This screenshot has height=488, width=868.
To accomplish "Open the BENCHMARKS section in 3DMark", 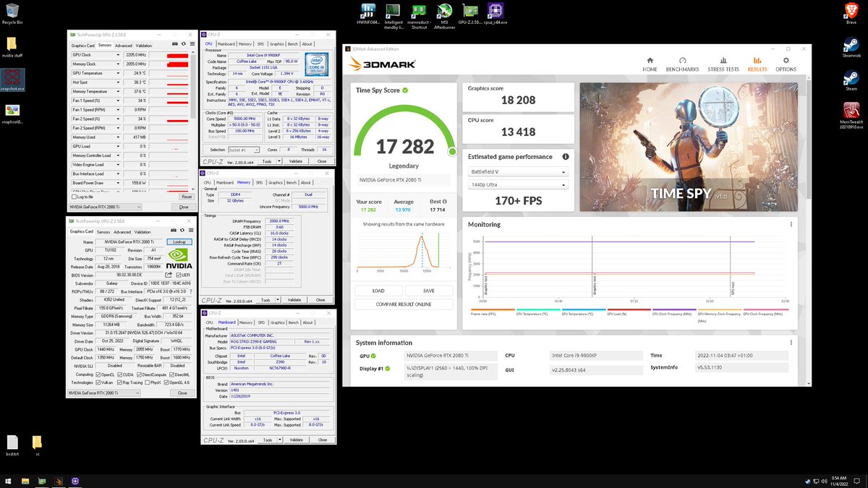I will (x=682, y=64).
